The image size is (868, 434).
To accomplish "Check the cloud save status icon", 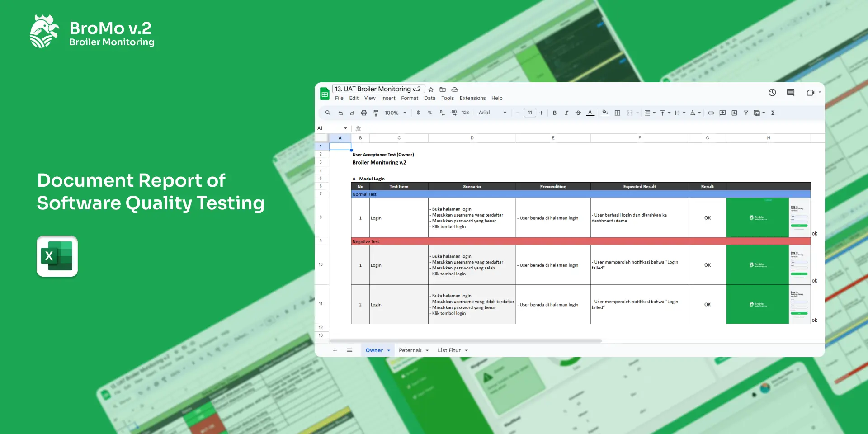I will (455, 90).
